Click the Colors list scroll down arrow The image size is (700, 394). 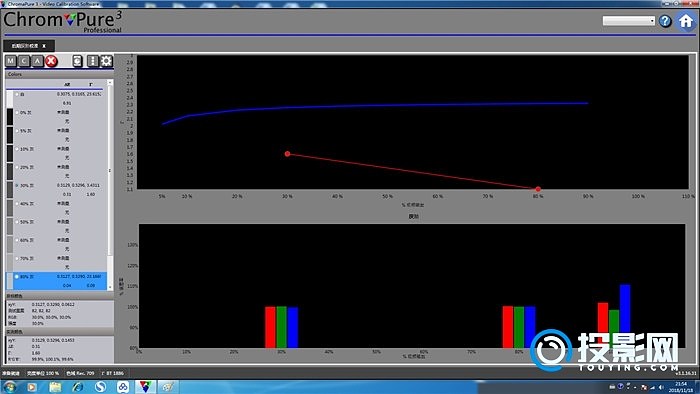110,287
